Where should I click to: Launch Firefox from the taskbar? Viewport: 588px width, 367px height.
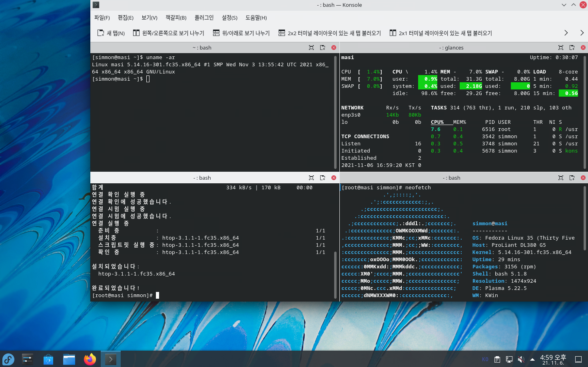click(x=90, y=359)
